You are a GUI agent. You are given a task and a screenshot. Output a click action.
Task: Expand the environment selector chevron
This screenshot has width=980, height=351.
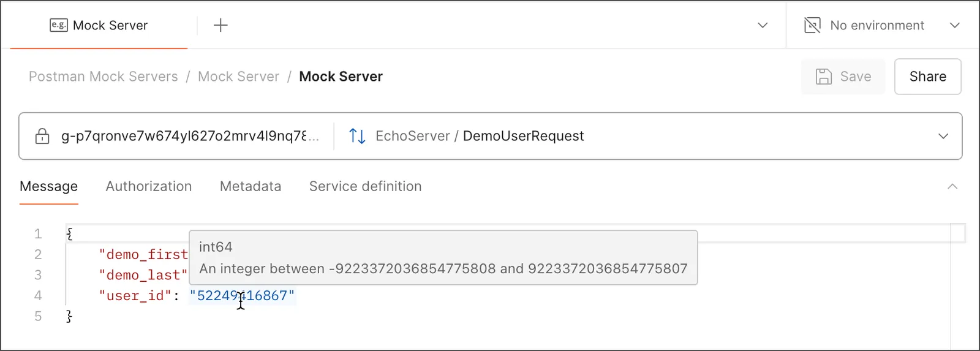(954, 25)
